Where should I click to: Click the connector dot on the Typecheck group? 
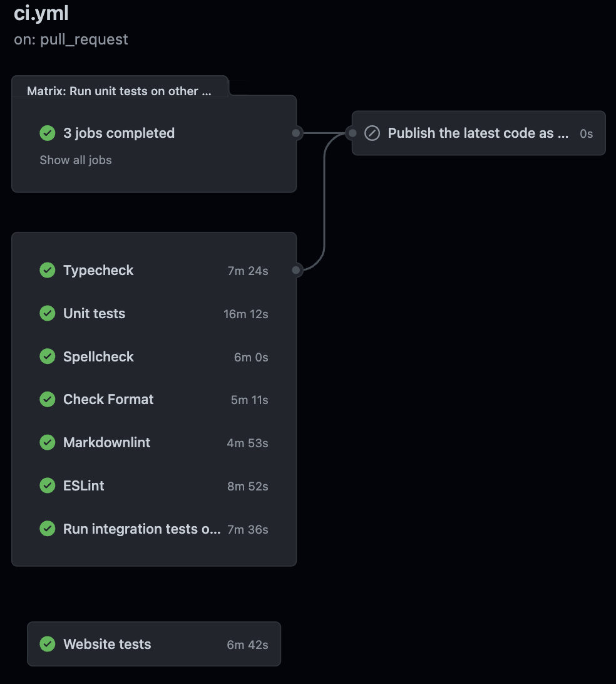pos(297,270)
